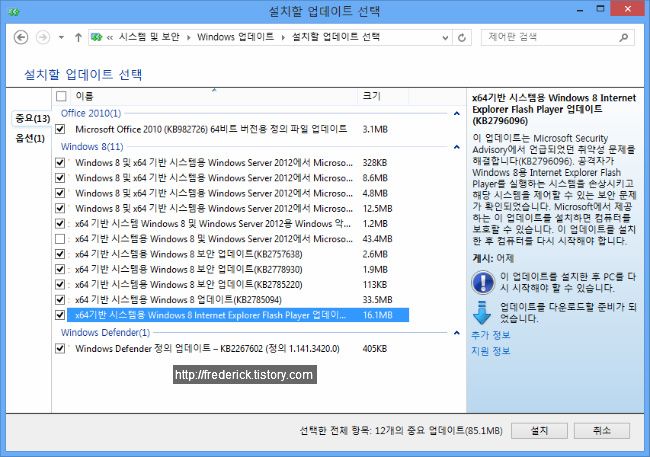
Task: Open the address bar history dropdown
Action: (x=445, y=38)
